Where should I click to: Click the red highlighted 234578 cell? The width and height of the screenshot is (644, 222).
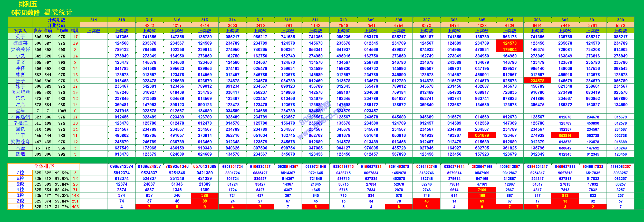(537, 81)
